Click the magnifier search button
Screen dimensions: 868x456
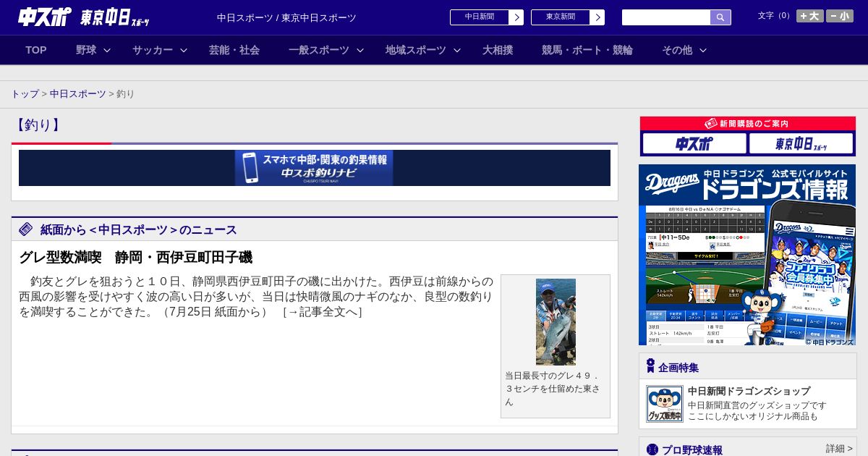point(720,17)
